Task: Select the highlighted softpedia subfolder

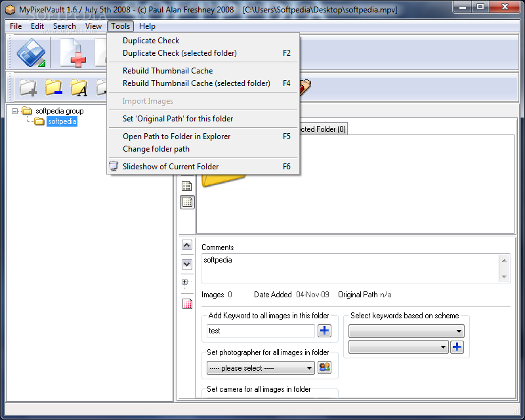Action: (62, 121)
